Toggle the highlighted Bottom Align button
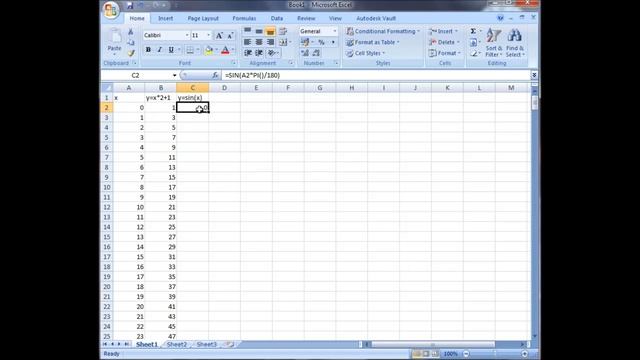The image size is (640, 360). 270,31
